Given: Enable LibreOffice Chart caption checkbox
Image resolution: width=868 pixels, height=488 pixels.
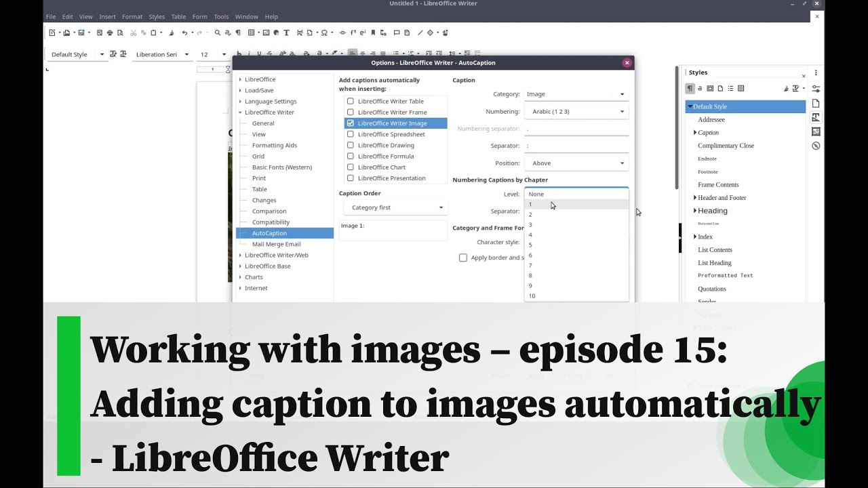Looking at the screenshot, I should coord(351,167).
